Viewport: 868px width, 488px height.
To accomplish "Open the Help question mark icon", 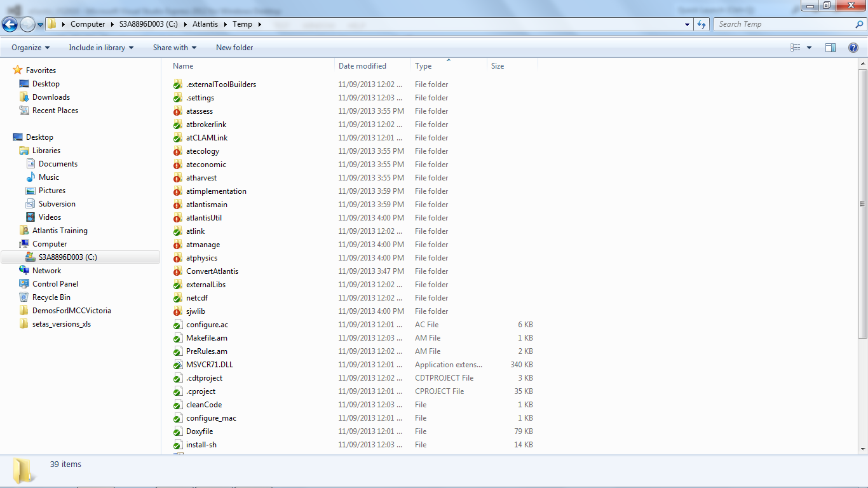I will (x=853, y=48).
